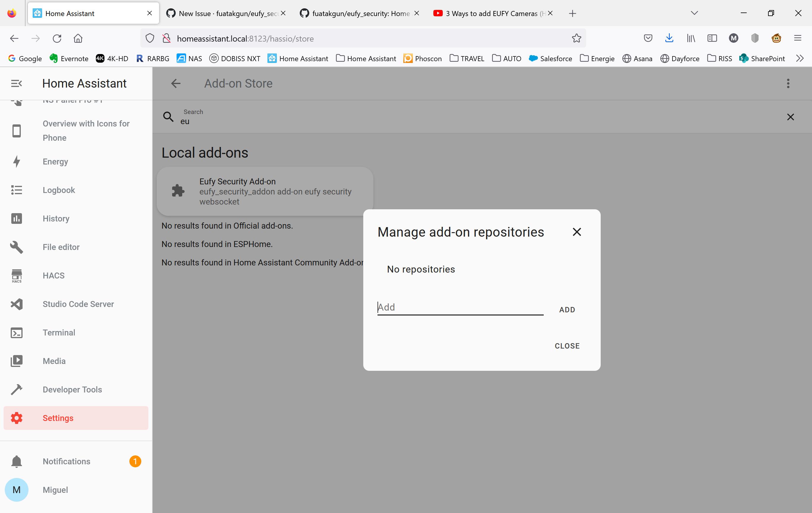Switch to 3 Ways to add EUFY Cameras tab
This screenshot has width=812, height=513.
[493, 13]
